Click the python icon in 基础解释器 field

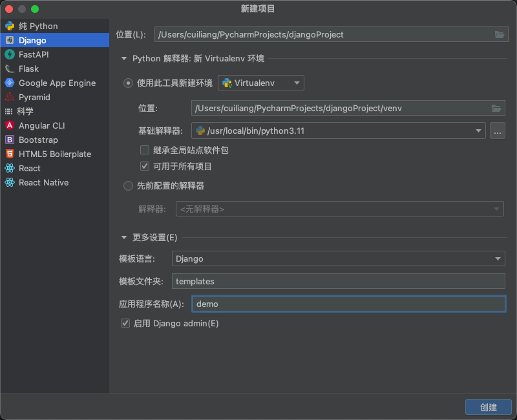pyautogui.click(x=200, y=131)
